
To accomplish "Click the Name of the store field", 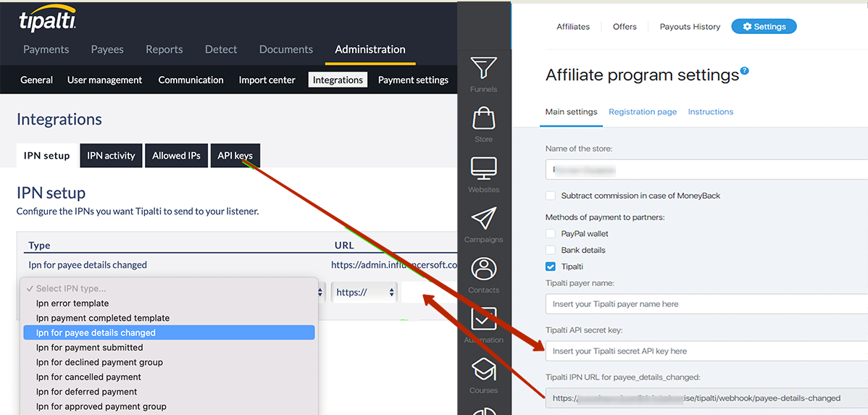I will (706, 169).
